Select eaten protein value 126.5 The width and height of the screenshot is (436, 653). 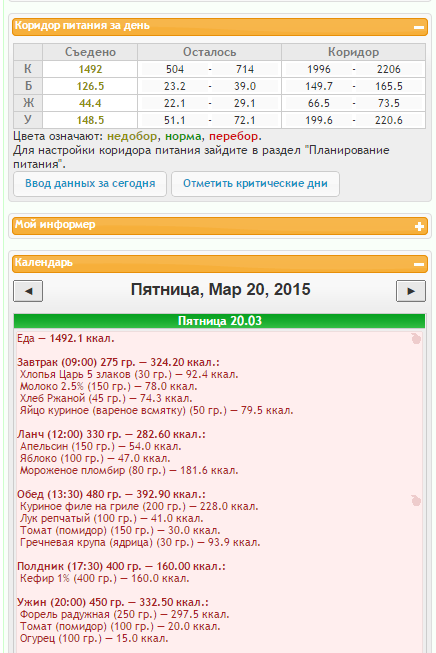pyautogui.click(x=90, y=86)
